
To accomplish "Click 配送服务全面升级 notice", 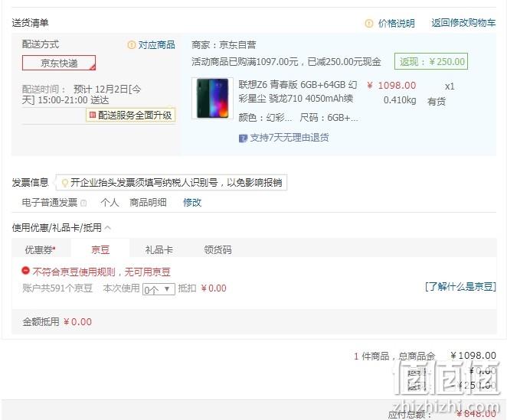I will click(131, 115).
